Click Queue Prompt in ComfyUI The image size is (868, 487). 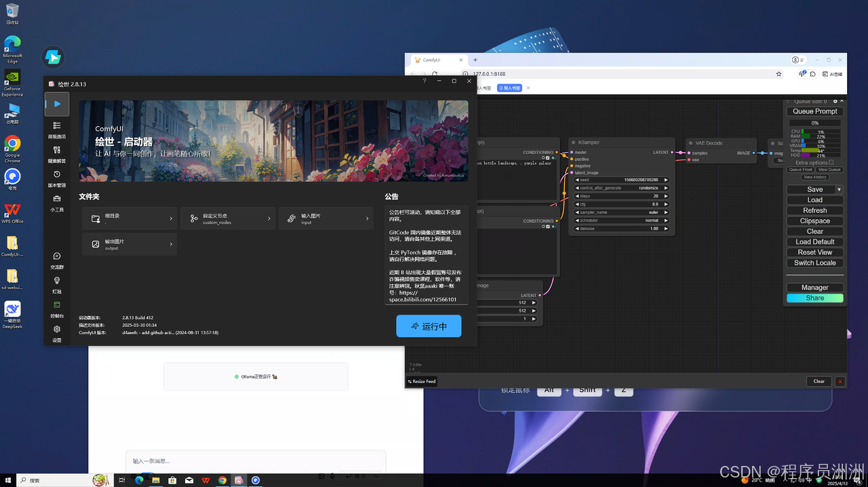pos(815,111)
